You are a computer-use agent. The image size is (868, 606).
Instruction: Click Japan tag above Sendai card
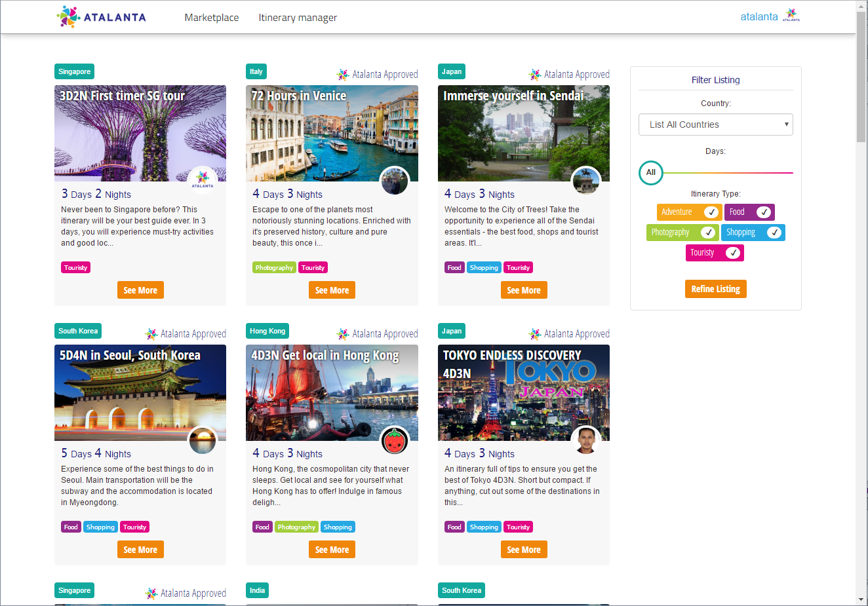coord(452,71)
